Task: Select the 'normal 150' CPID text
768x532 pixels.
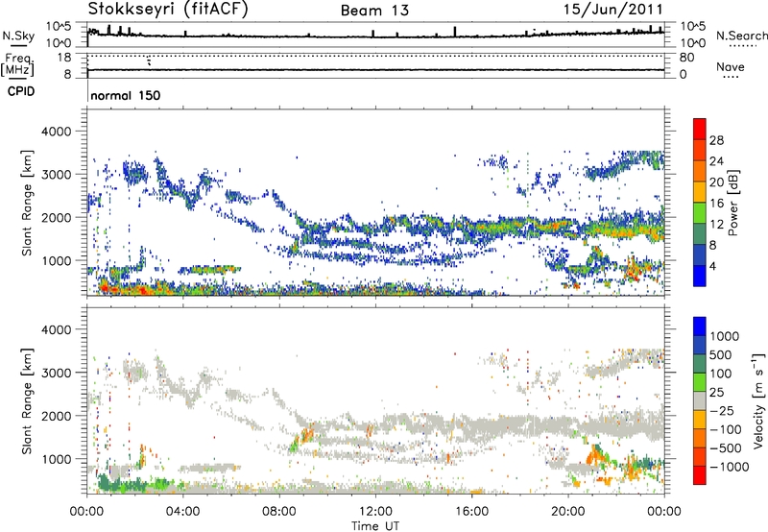Action: pyautogui.click(x=126, y=95)
